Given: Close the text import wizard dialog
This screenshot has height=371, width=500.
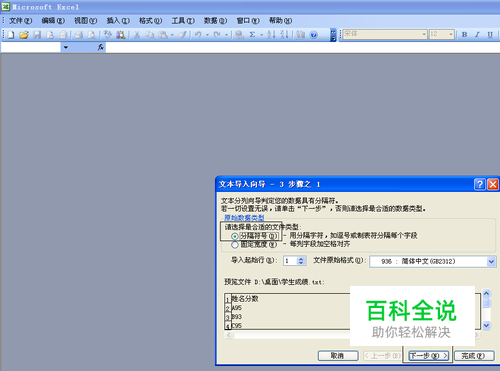Looking at the screenshot, I should point(493,184).
